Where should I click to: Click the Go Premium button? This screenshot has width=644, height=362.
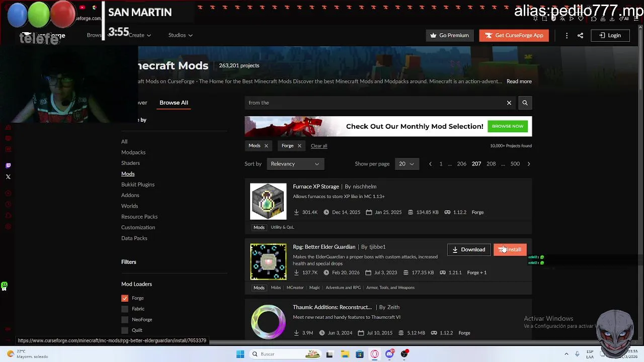[449, 35]
